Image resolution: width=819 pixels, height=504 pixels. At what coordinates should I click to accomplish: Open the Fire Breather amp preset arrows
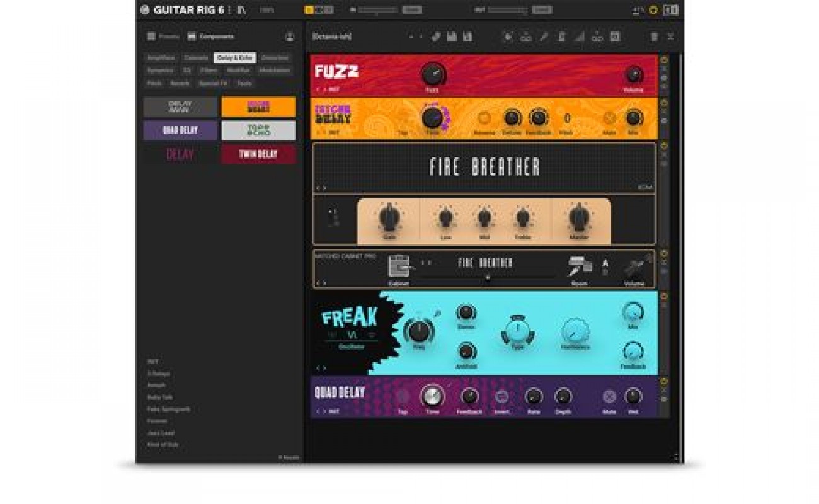[321, 188]
